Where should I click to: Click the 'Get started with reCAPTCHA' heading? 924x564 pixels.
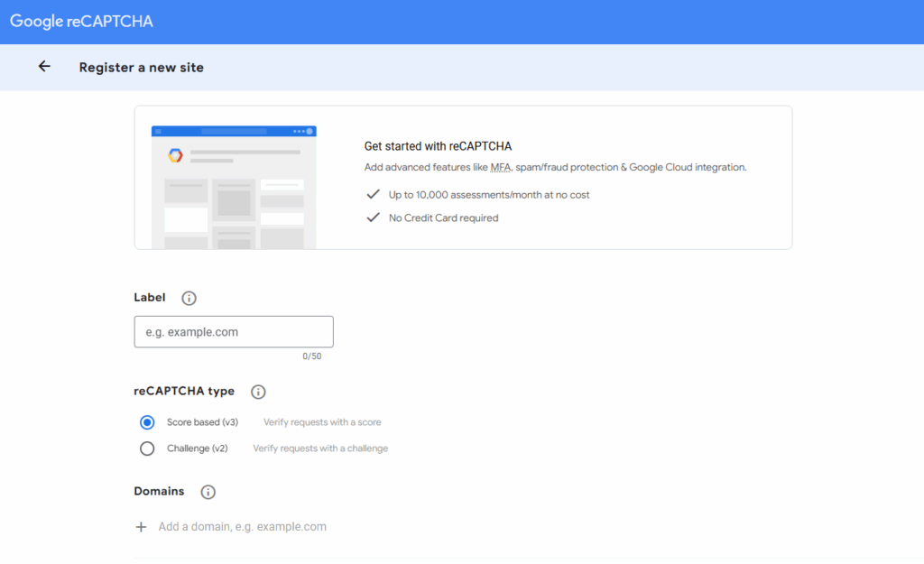click(438, 146)
